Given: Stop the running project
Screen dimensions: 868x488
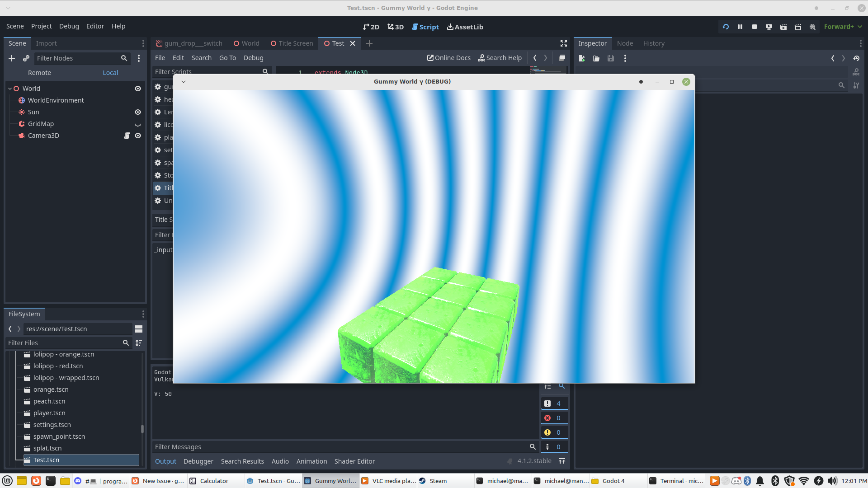Looking at the screenshot, I should click(x=754, y=27).
